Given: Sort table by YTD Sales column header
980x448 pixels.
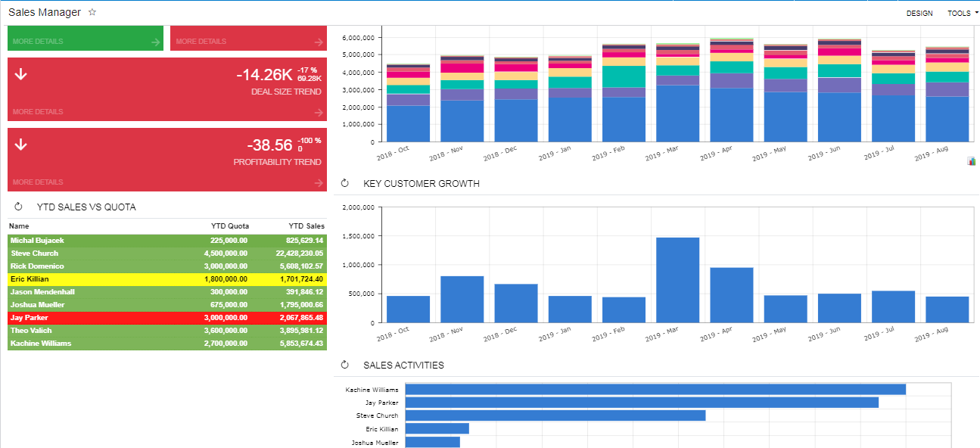Looking at the screenshot, I should (306, 226).
